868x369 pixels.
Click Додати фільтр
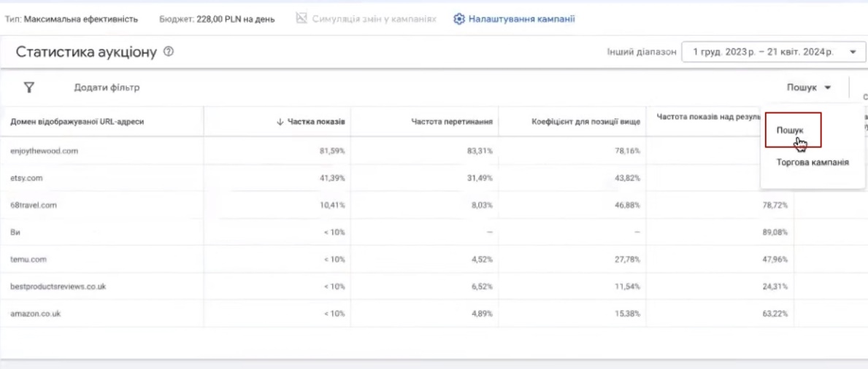click(107, 88)
